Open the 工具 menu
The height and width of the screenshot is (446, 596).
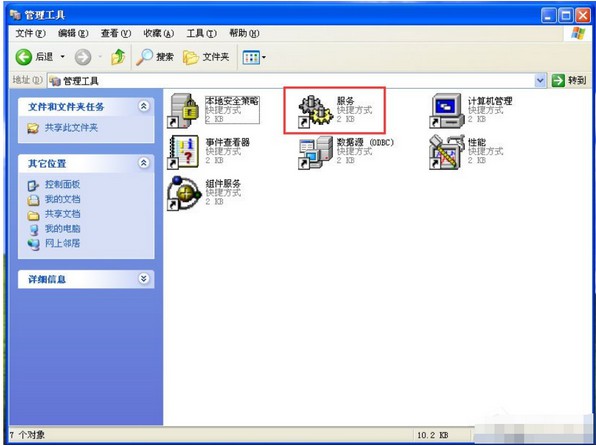click(x=201, y=33)
